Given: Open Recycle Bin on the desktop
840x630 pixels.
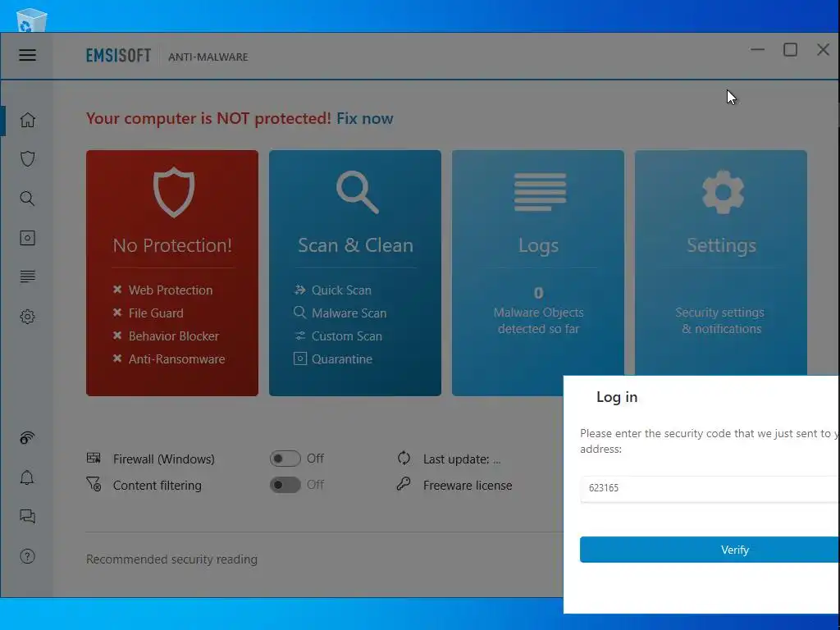Looking at the screenshot, I should 32,21.
